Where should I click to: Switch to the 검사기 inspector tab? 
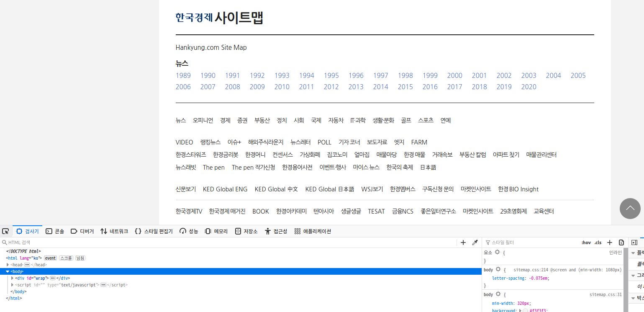[28, 231]
